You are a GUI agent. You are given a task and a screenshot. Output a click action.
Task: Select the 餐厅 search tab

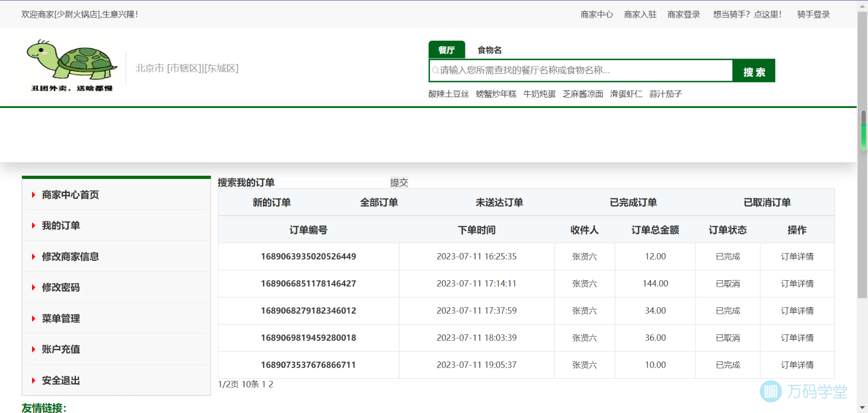point(446,50)
